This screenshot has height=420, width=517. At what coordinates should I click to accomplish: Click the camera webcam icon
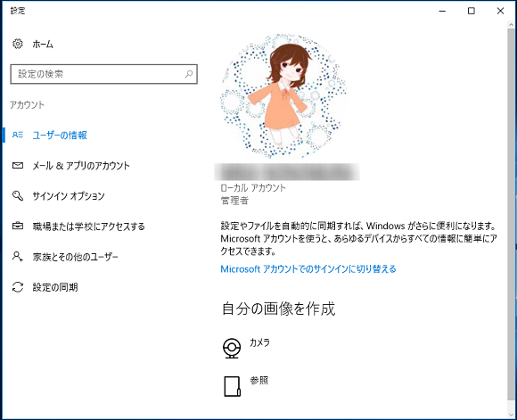coord(232,348)
